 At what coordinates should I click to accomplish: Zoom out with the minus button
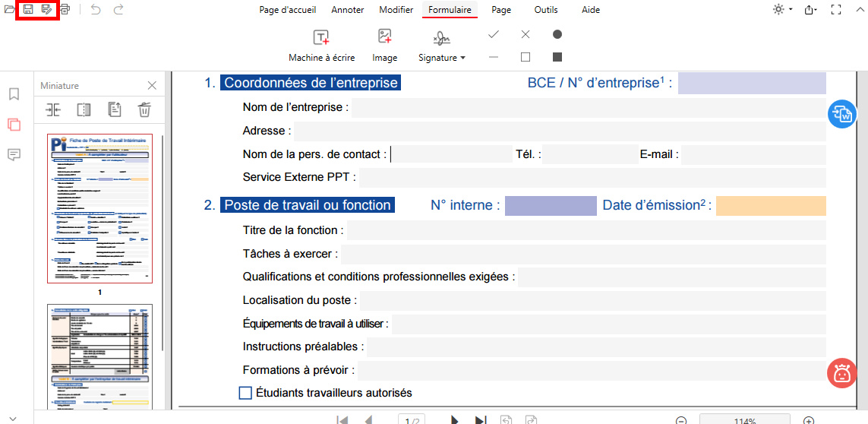tap(681, 421)
